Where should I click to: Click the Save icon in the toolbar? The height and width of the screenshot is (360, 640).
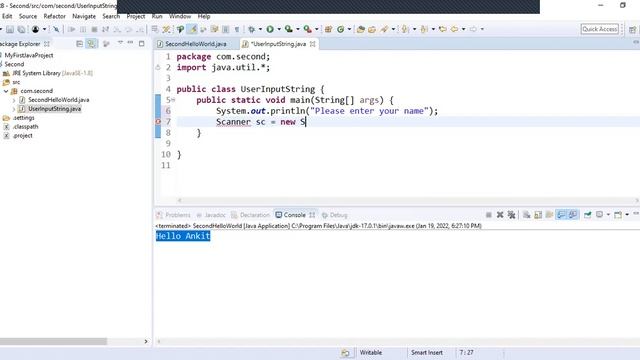tap(10, 29)
